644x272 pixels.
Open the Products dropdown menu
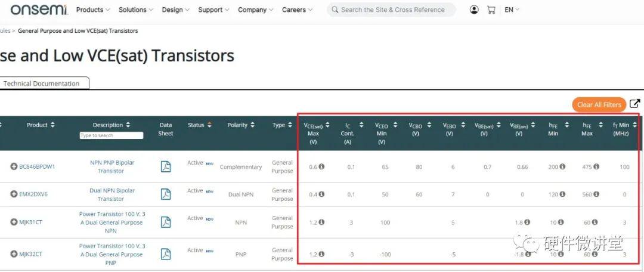(93, 10)
